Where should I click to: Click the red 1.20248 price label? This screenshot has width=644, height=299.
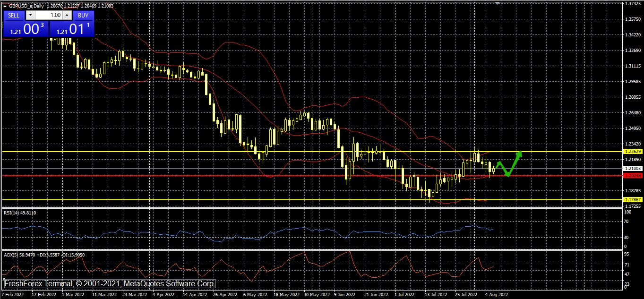click(x=632, y=176)
